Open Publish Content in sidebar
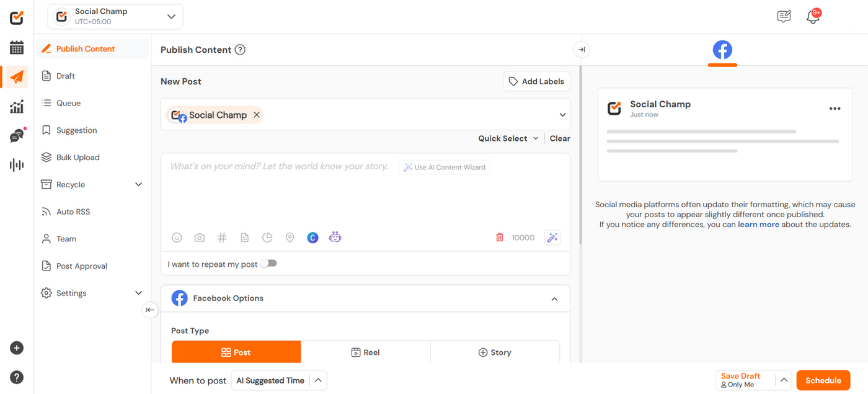This screenshot has width=868, height=394. click(x=92, y=49)
